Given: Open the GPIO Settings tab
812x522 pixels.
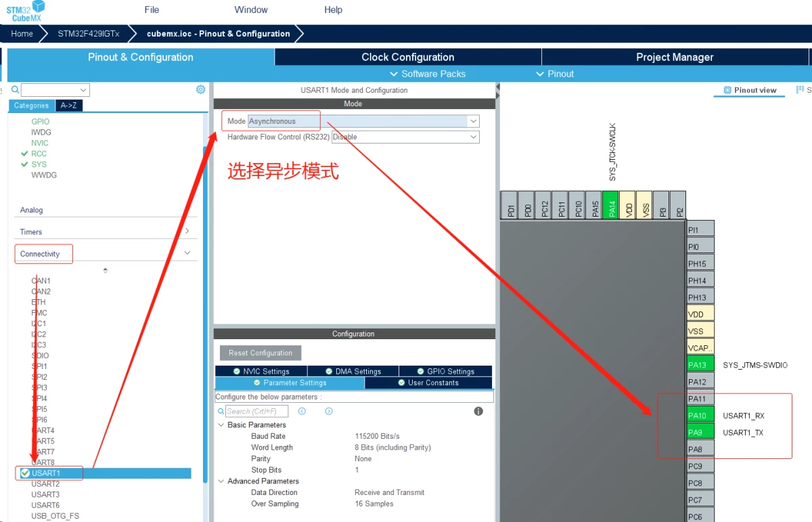Looking at the screenshot, I should pos(445,371).
